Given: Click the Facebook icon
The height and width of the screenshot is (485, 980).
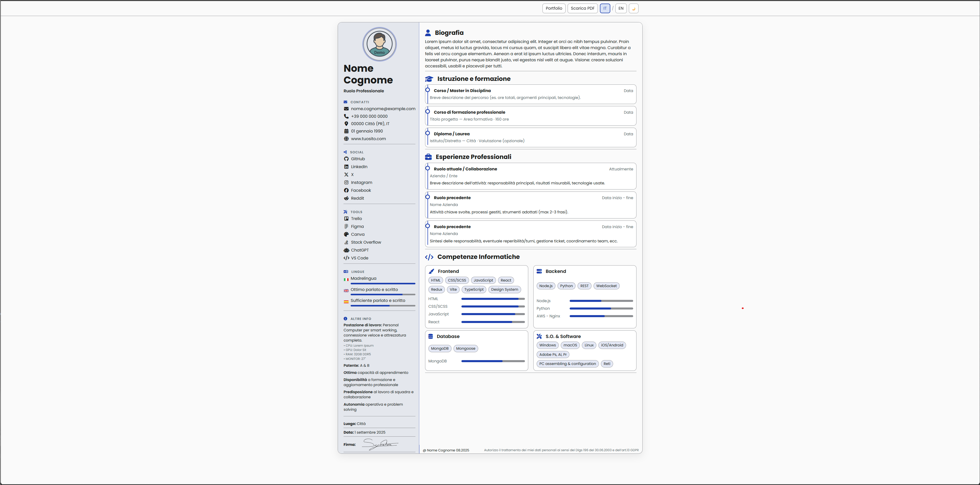Looking at the screenshot, I should click(346, 190).
